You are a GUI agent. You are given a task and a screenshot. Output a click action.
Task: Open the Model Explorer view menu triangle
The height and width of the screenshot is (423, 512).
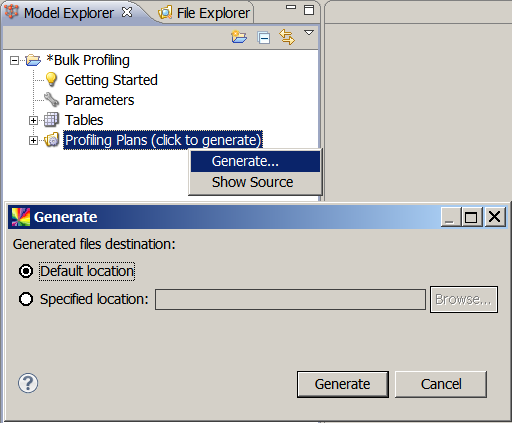pos(309,33)
